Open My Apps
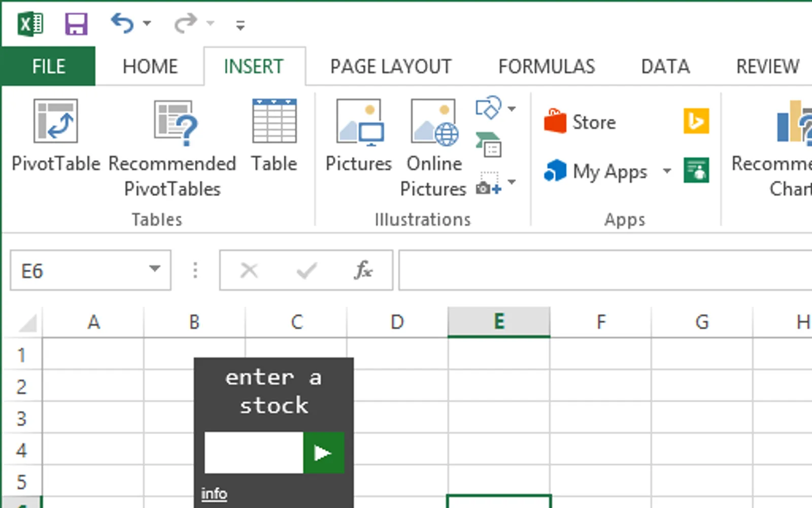 595,171
